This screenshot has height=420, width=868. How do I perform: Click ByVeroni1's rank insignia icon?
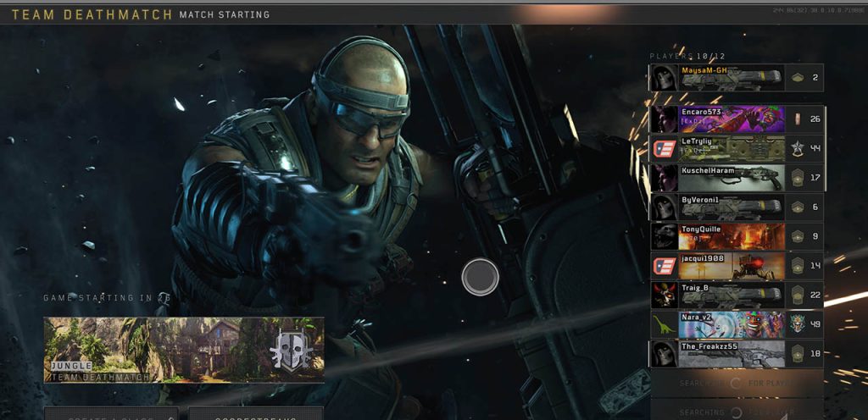797,207
